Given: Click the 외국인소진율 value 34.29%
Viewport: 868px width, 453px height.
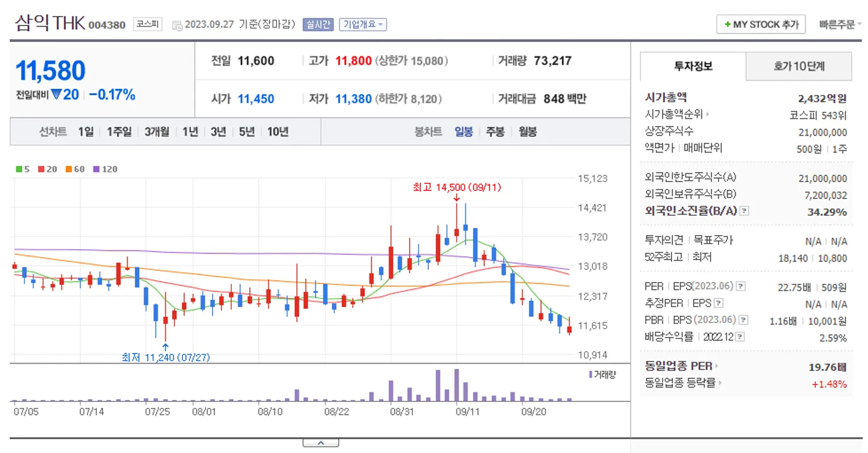Looking at the screenshot, I should coord(827,212).
